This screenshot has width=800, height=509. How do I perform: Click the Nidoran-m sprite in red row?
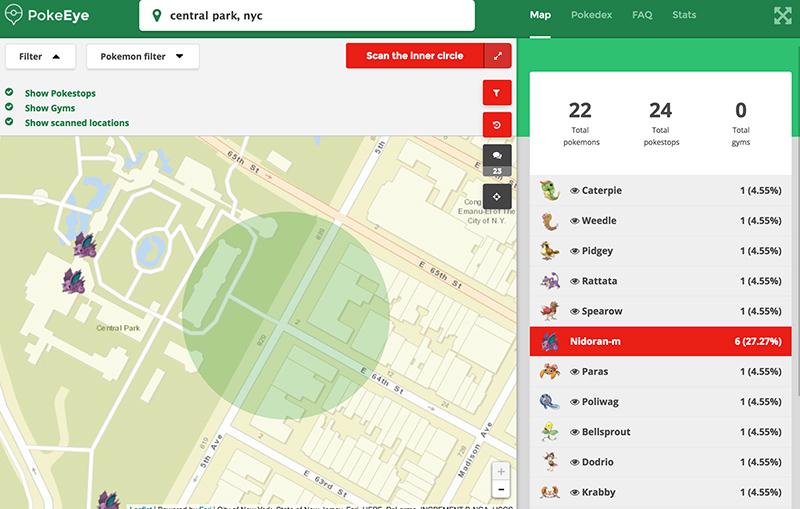pyautogui.click(x=549, y=341)
